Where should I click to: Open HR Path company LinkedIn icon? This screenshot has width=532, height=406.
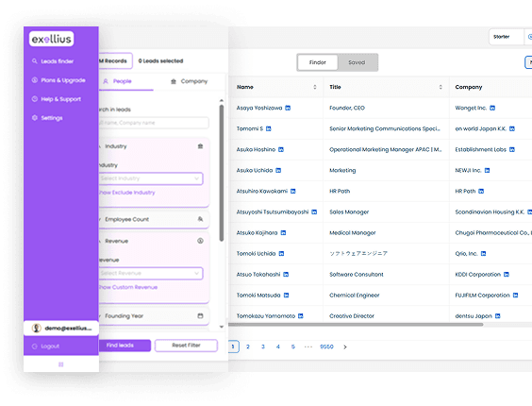click(x=481, y=192)
